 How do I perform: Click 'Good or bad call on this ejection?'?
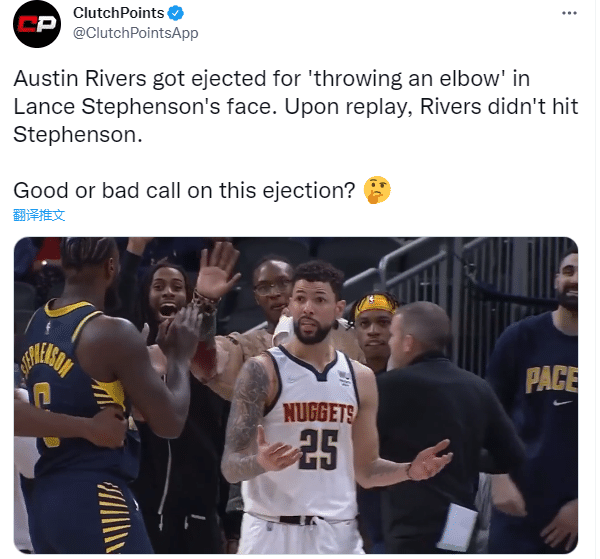point(184,190)
